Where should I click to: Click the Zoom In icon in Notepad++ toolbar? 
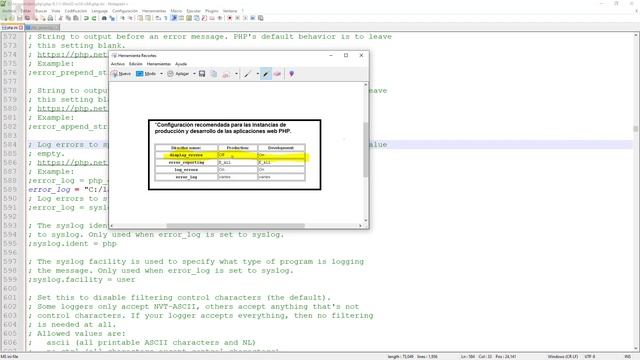click(122, 18)
